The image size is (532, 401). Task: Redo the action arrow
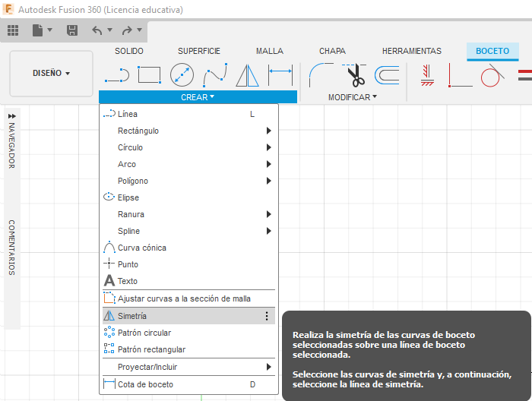pos(127,30)
